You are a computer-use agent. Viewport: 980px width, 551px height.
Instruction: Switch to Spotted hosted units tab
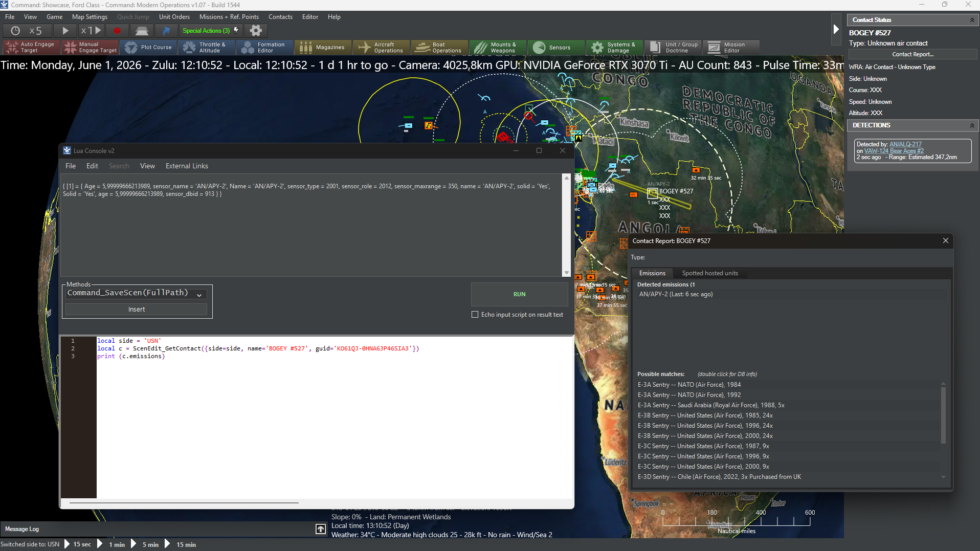click(709, 273)
